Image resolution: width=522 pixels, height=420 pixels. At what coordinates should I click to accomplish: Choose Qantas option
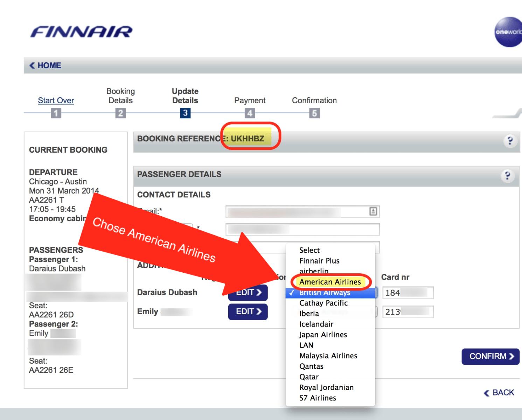[330, 366]
